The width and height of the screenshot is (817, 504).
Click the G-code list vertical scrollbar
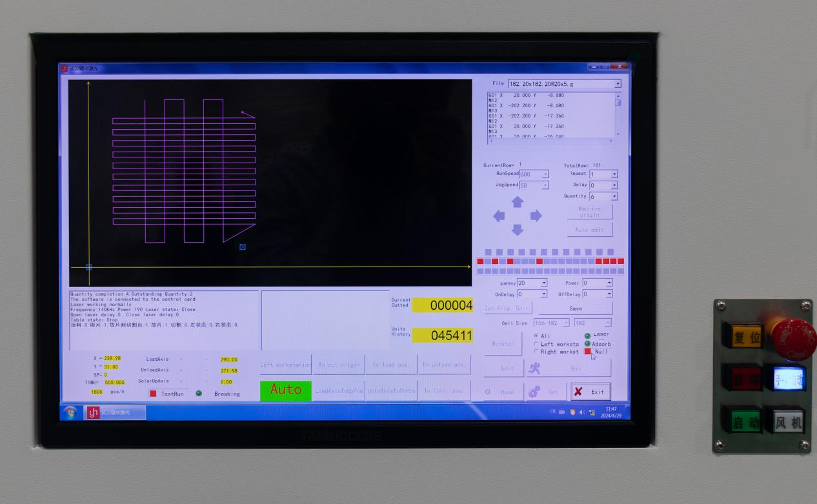click(x=618, y=117)
